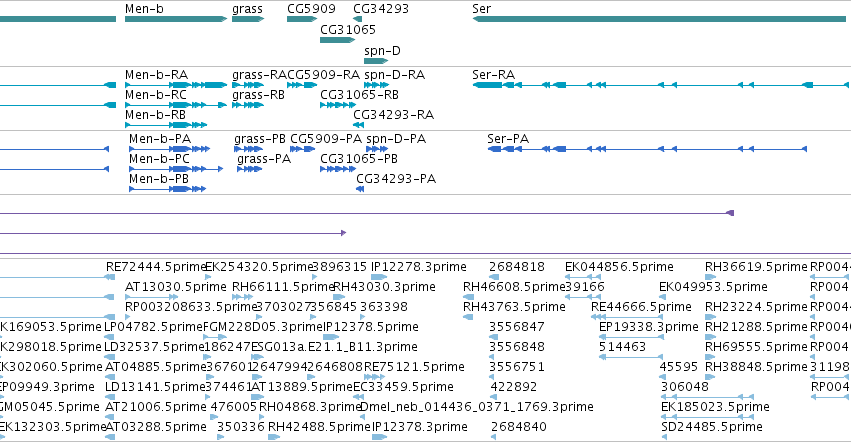Screen dimensions: 851x442
Task: Click the 363398 EST label
Action: pos(384,307)
